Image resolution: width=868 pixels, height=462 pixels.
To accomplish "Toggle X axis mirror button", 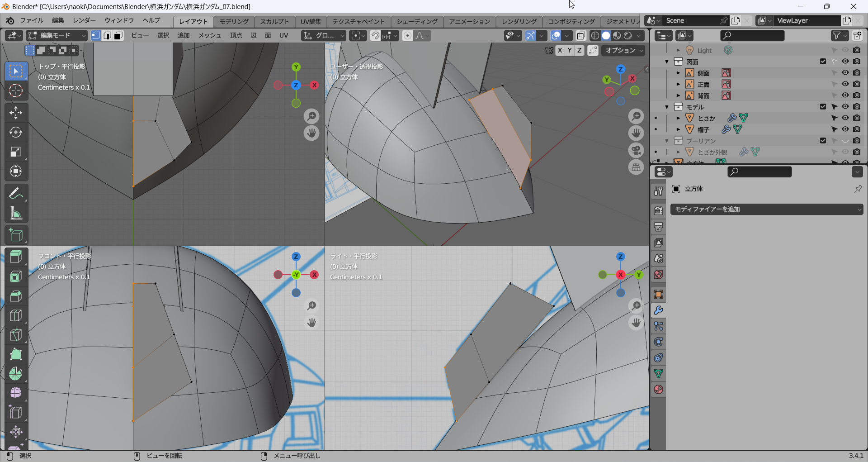I will click(560, 51).
